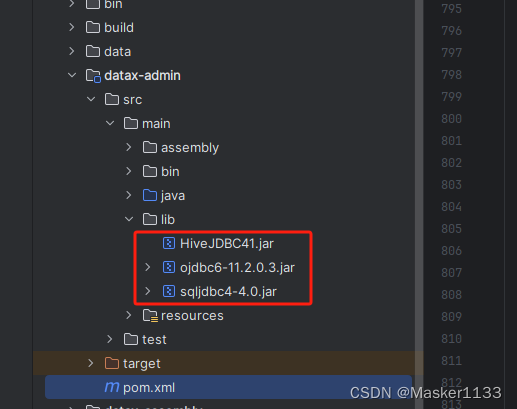The image size is (517, 409).
Task: Click the sqljdbc4-4.0.jar archive icon
Action: point(169,291)
